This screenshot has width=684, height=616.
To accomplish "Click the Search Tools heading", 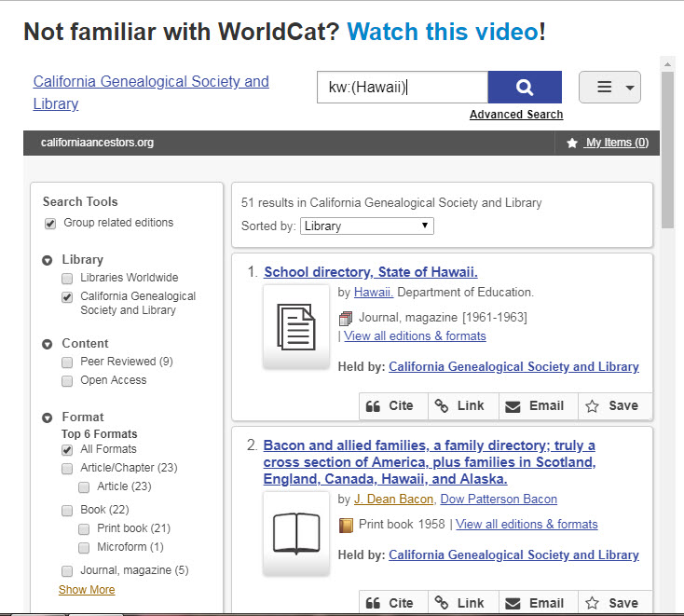I will (80, 201).
